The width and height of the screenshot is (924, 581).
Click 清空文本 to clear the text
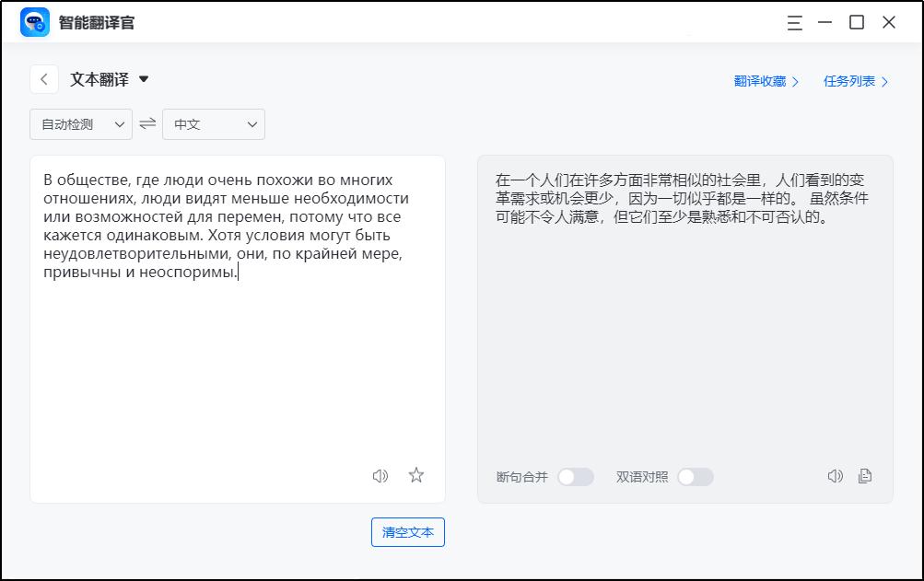407,532
